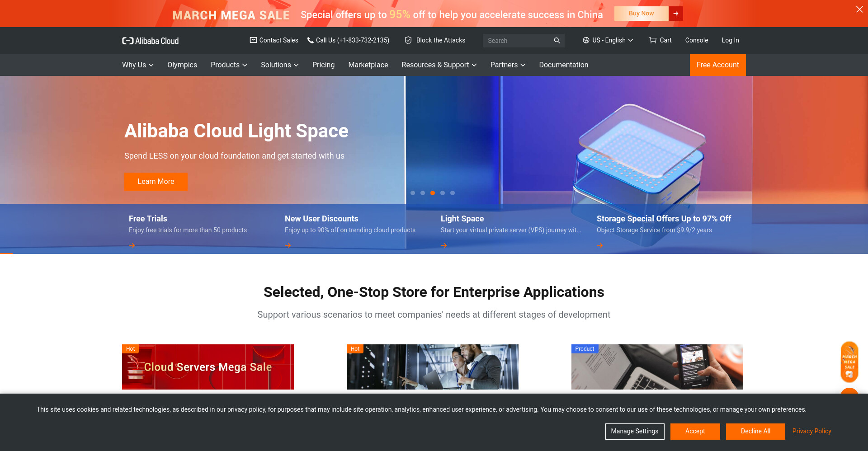Click the arrow under Light Space
The height and width of the screenshot is (451, 868).
(x=444, y=245)
